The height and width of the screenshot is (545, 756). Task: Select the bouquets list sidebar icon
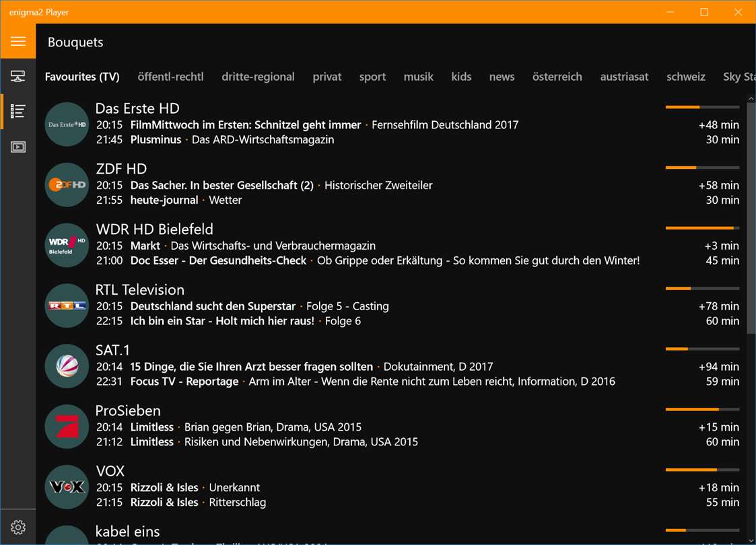click(18, 111)
